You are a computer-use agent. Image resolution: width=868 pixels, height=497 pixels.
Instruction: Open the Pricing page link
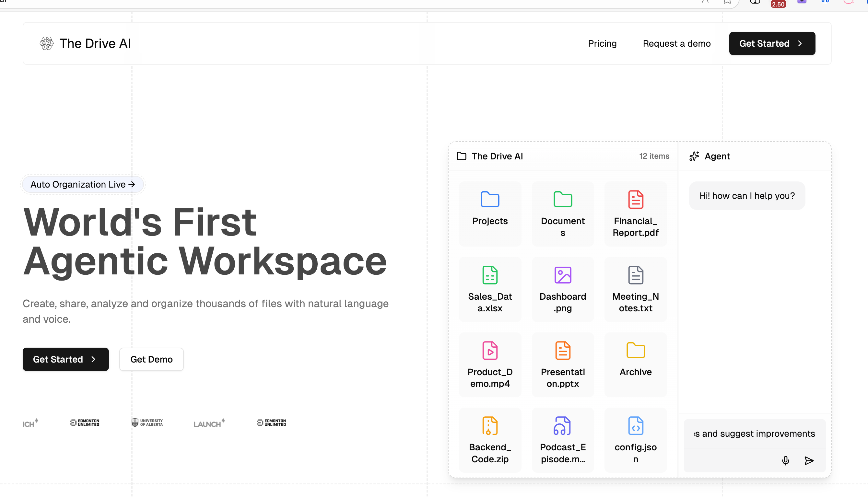click(602, 43)
